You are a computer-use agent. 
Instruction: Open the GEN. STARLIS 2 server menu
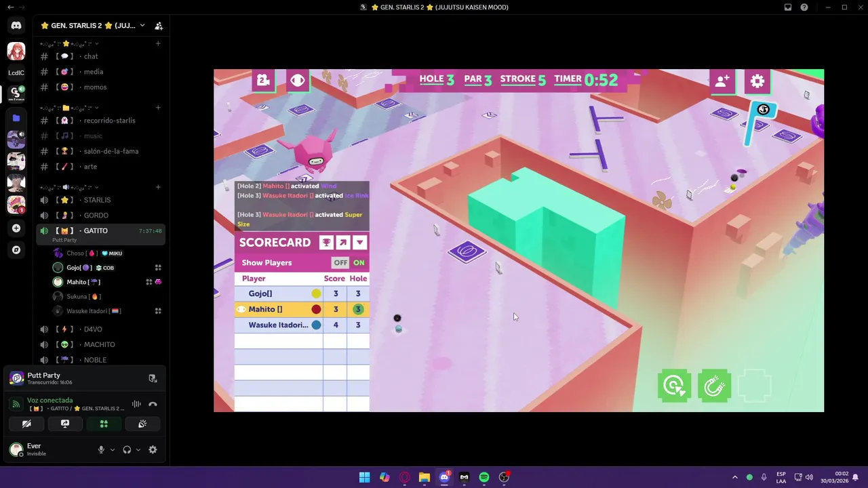click(x=92, y=26)
